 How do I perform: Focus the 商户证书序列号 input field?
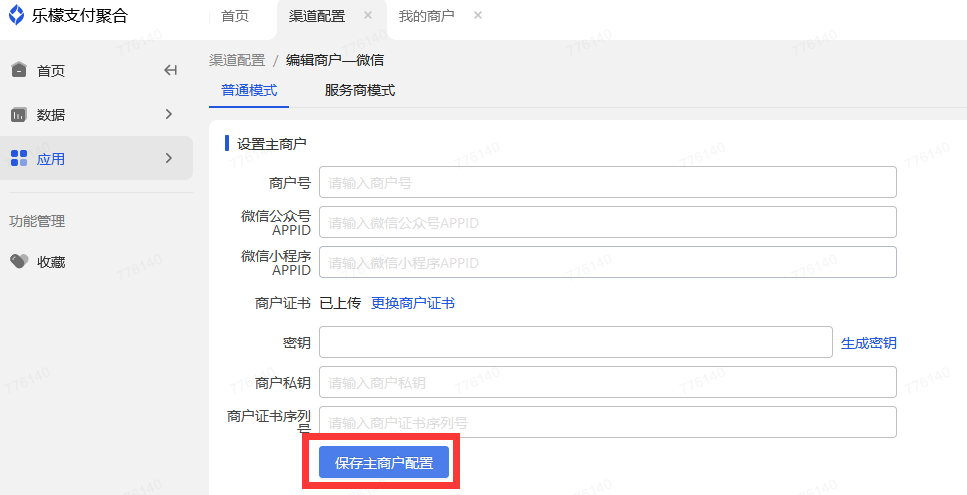pos(607,423)
